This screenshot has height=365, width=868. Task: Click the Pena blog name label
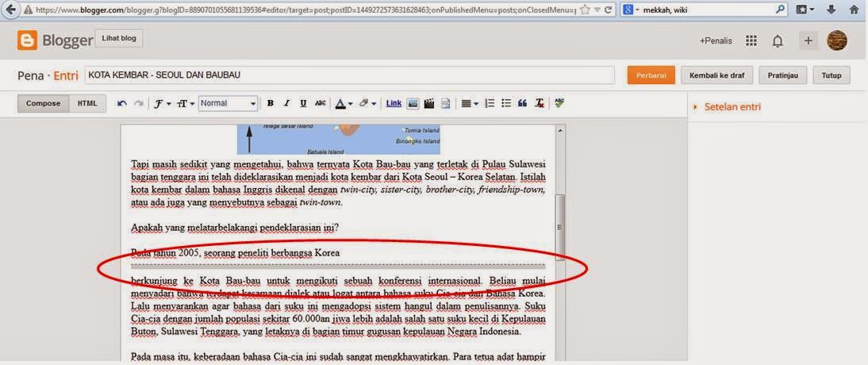click(x=30, y=76)
